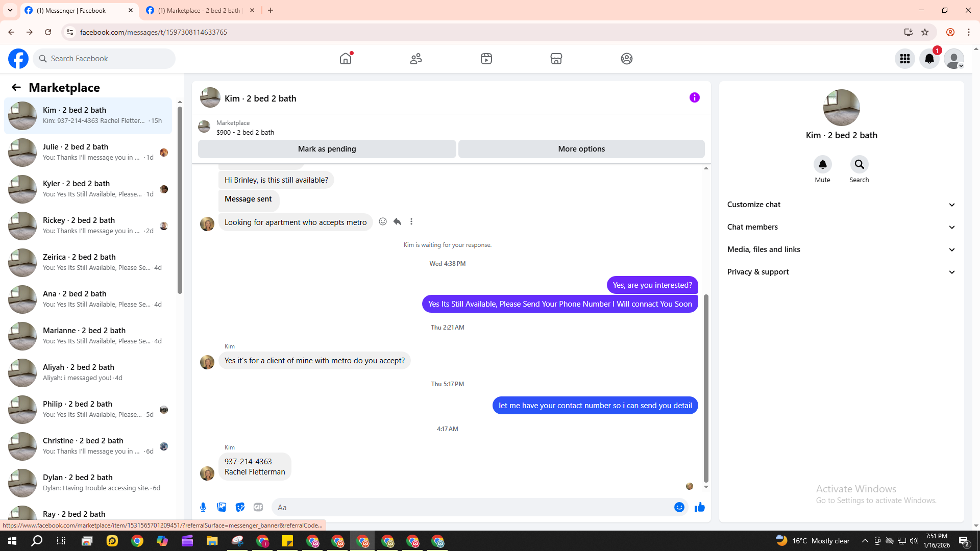Open notifications bell
The width and height of the screenshot is (980, 551).
click(x=929, y=59)
